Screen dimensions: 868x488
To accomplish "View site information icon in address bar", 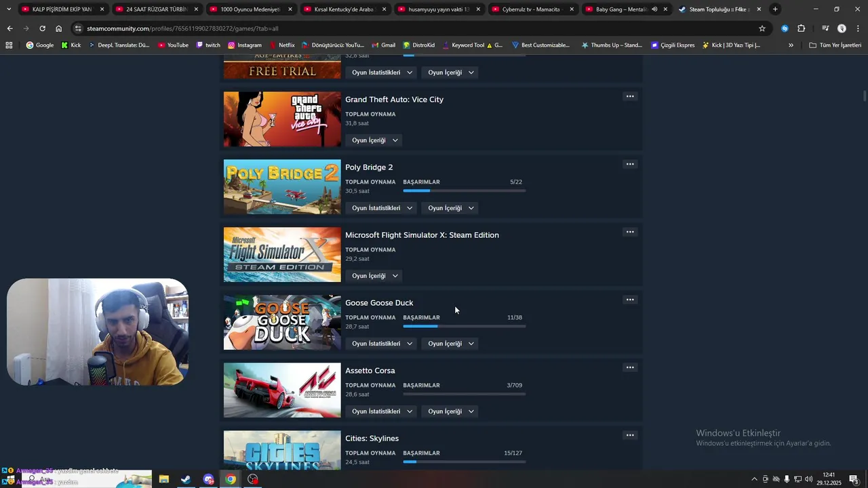I will pyautogui.click(x=79, y=28).
